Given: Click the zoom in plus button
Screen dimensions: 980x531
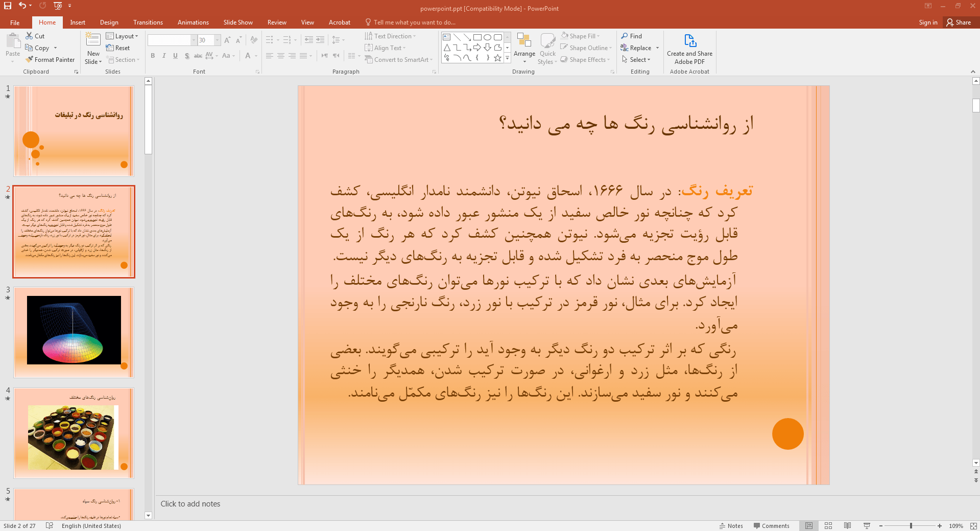Looking at the screenshot, I should pos(940,525).
